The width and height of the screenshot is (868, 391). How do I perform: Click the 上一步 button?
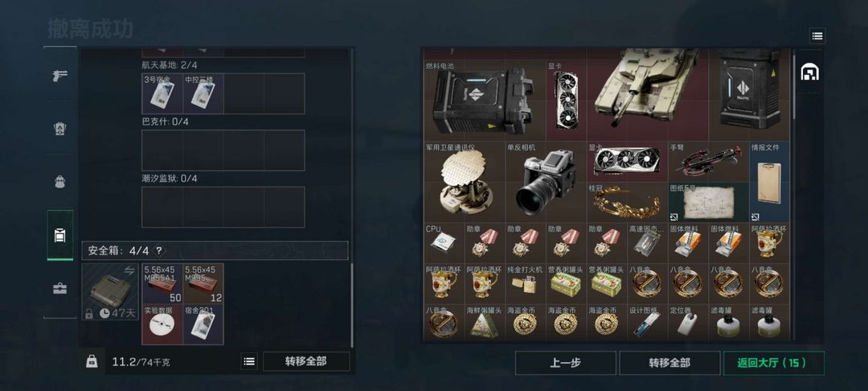click(x=565, y=364)
